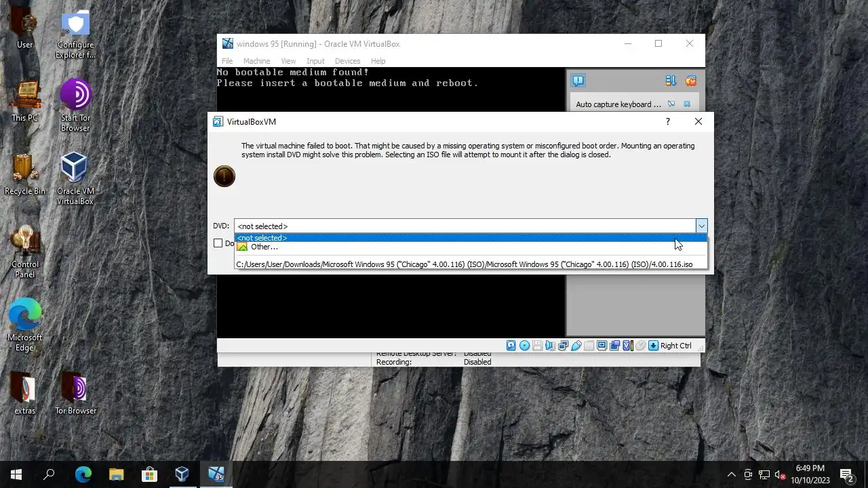The height and width of the screenshot is (488, 868).
Task: Click the optical disk indicator in VM status bar
Action: coord(524,346)
